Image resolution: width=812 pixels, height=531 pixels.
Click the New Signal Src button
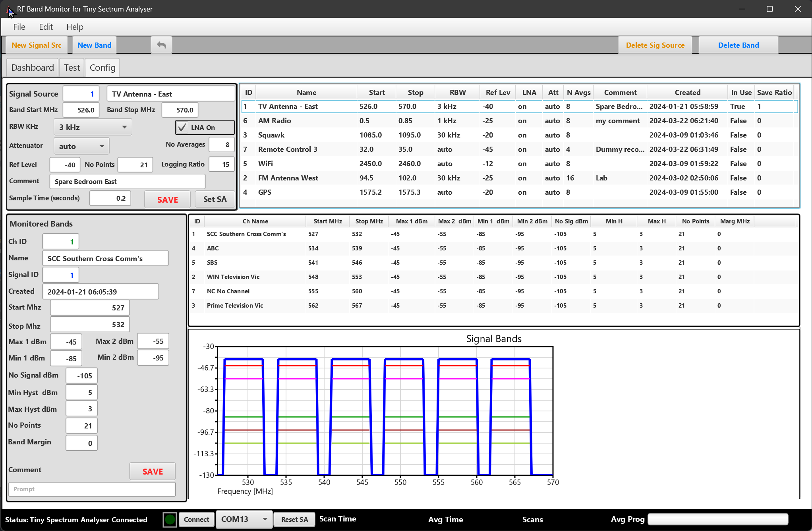[x=37, y=45]
